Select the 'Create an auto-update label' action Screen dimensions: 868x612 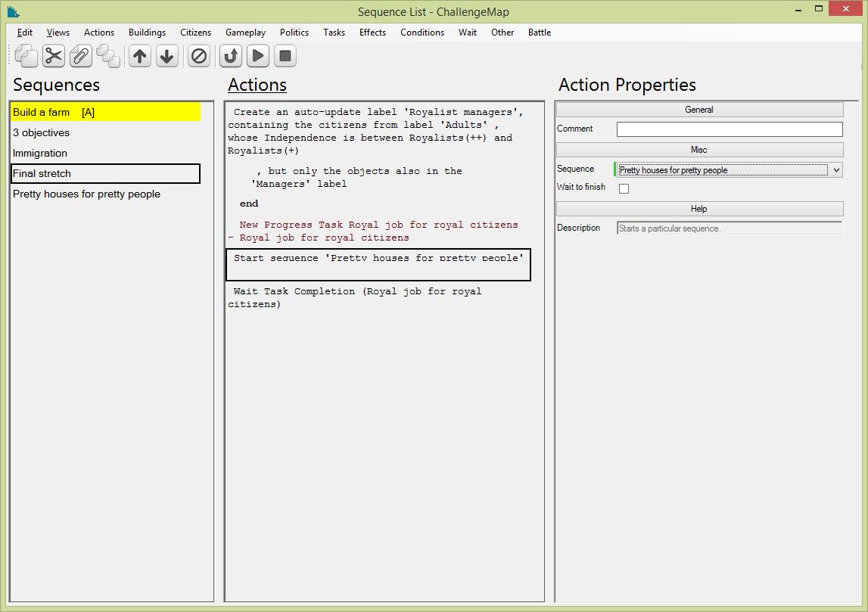378,131
